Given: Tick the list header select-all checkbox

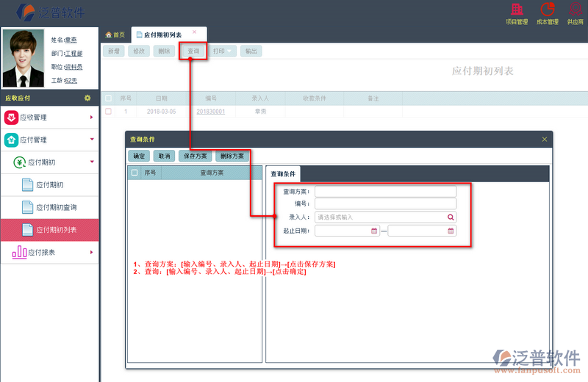Looking at the screenshot, I should pos(108,98).
